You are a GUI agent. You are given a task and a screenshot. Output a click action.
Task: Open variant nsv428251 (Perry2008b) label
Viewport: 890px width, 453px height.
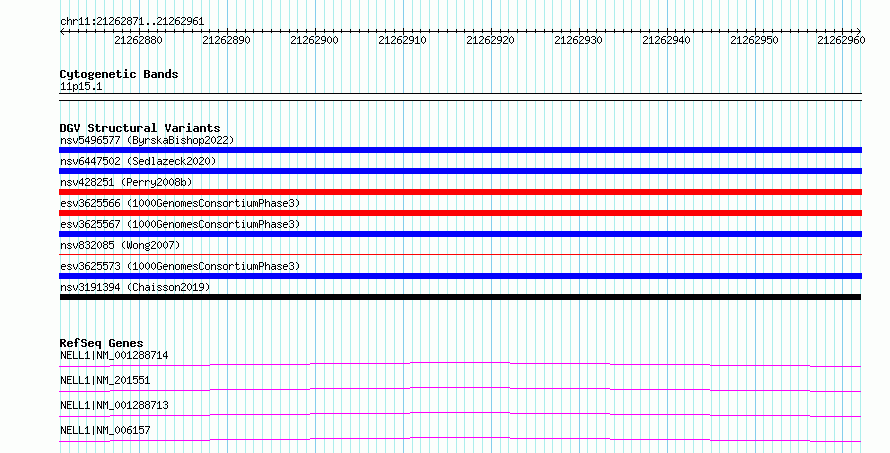(126, 182)
